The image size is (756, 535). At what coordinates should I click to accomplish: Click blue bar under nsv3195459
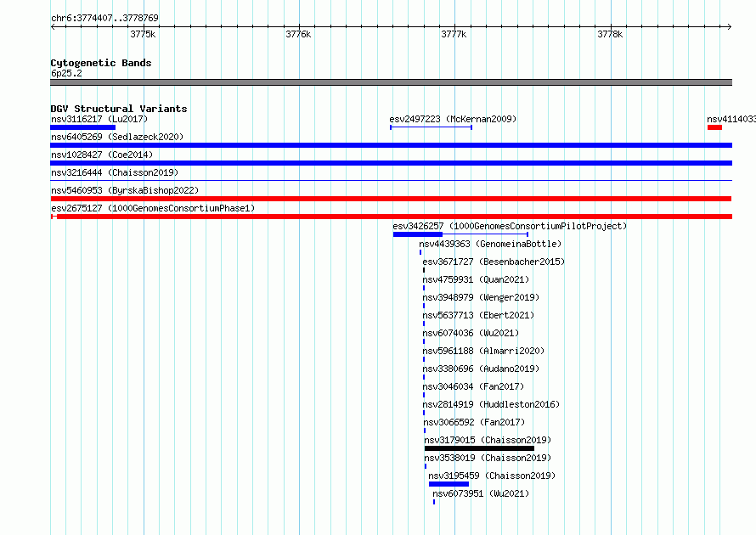(x=449, y=484)
